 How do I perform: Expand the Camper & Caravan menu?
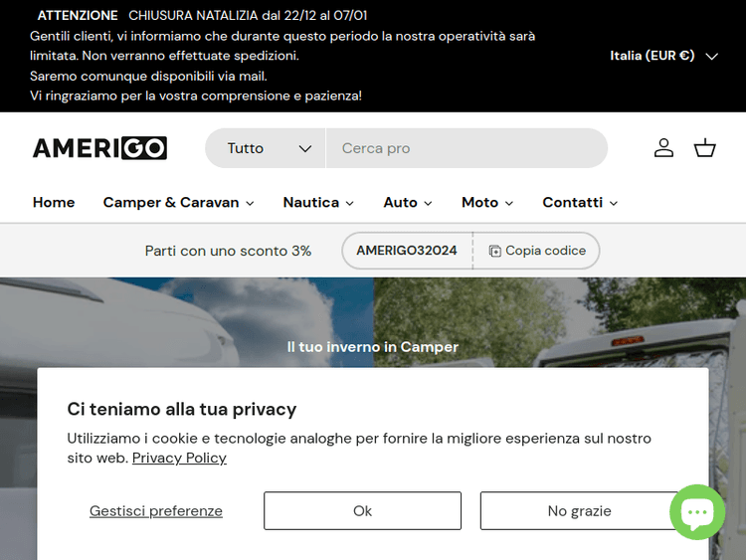pos(178,202)
